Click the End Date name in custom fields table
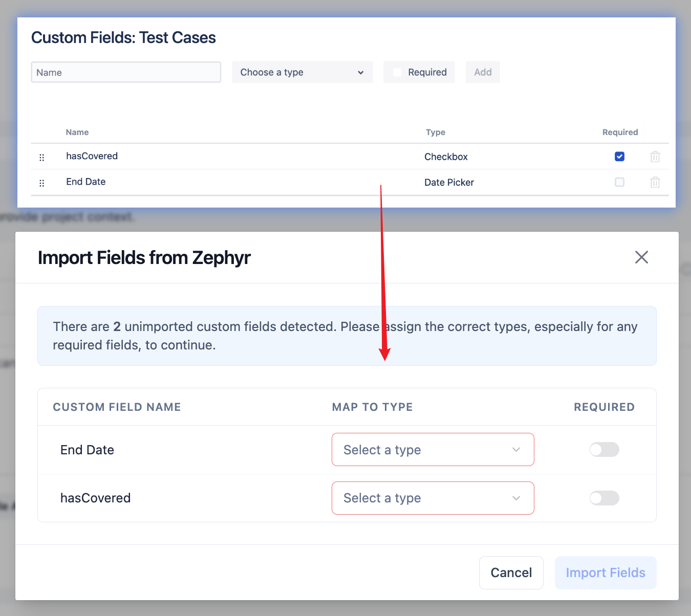 (85, 182)
